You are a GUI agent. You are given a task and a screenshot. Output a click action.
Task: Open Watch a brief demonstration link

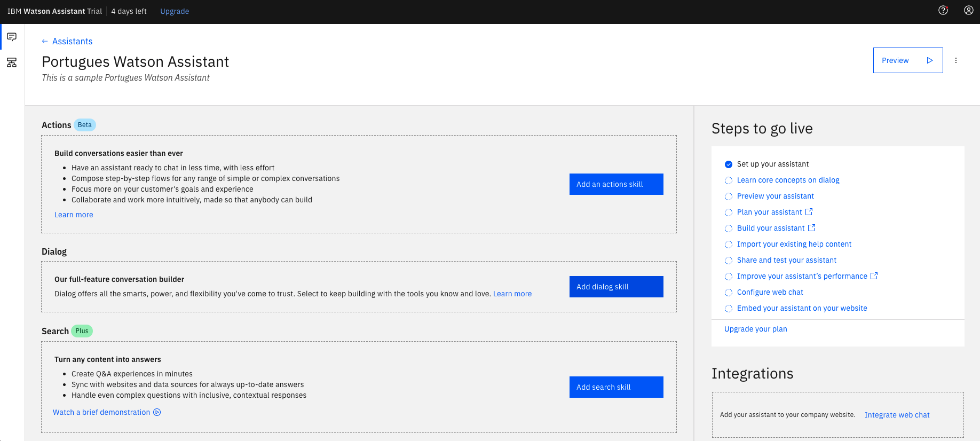pos(101,412)
